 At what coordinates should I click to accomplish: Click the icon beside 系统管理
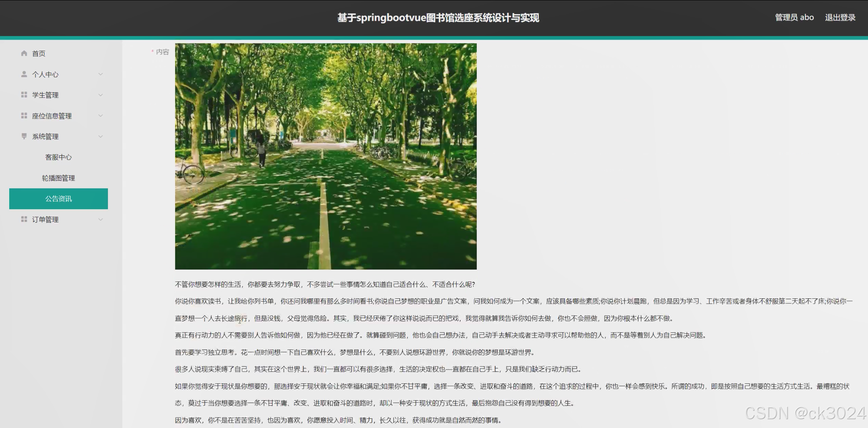coord(24,136)
